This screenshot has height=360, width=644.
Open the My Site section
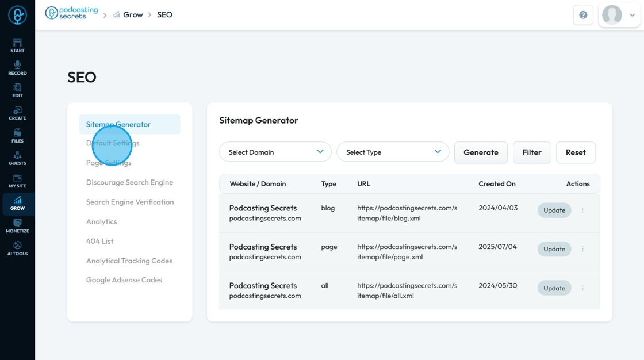point(17,181)
